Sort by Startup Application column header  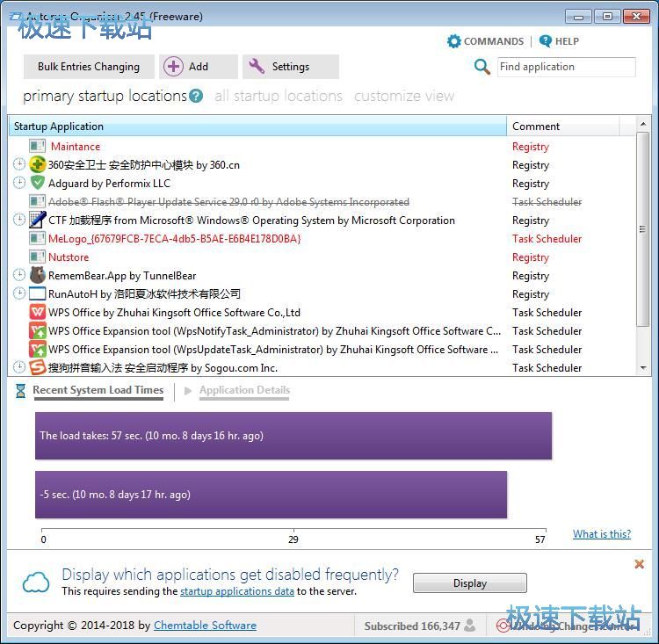coord(257,127)
